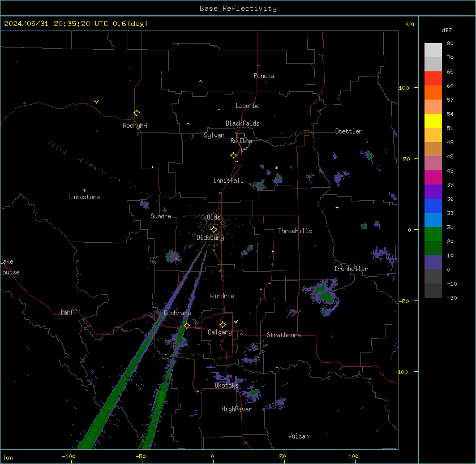Click the Ponoka city label

tap(264, 76)
